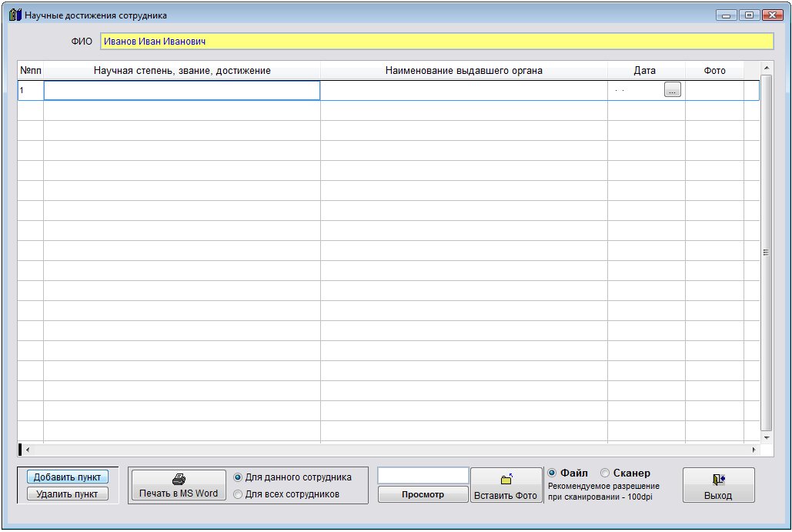Click the vertical scrollbar up arrow
Screen dimensions: 792x532
coord(767,68)
